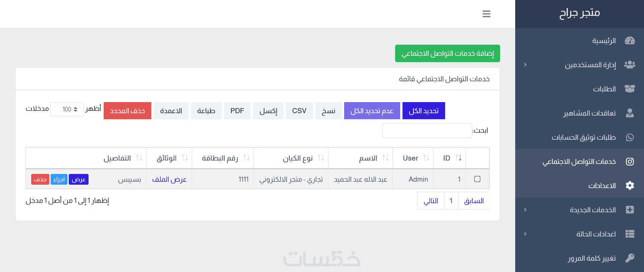
Task: Toggle sort on the User column
Action: click(426, 158)
